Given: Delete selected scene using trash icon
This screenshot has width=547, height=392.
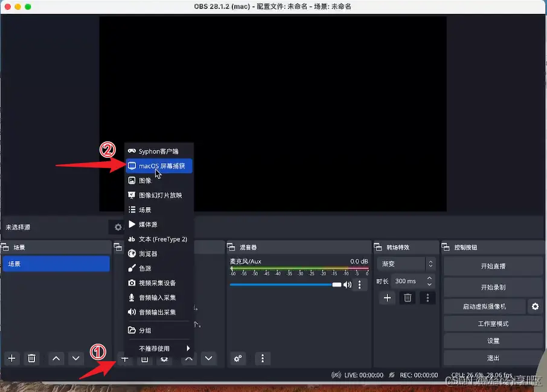Looking at the screenshot, I should point(31,358).
